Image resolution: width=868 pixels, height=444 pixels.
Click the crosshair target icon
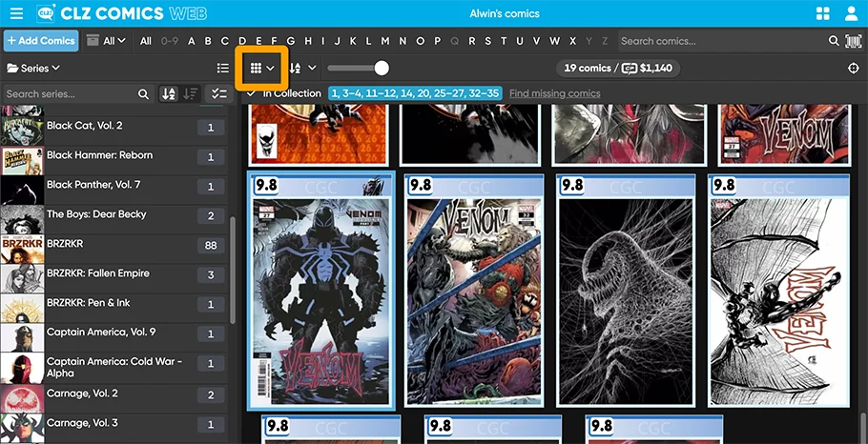click(853, 69)
